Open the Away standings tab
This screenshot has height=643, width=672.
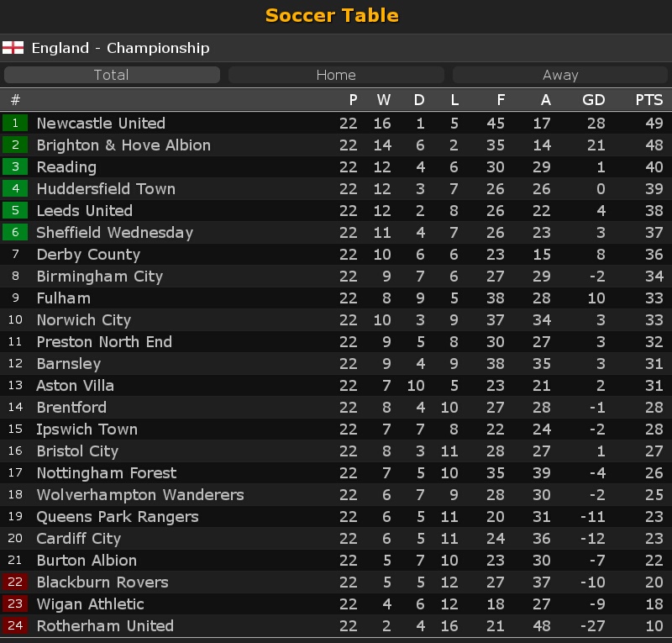pyautogui.click(x=560, y=75)
